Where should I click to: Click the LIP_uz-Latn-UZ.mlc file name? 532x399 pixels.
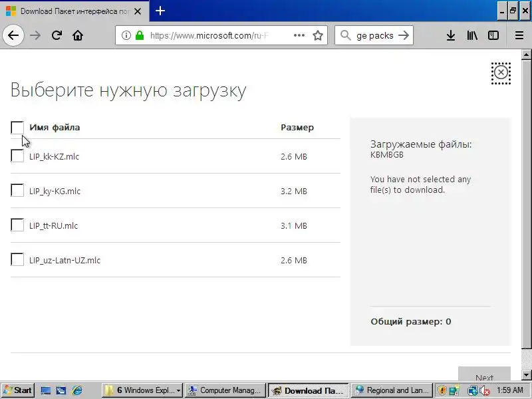point(65,260)
